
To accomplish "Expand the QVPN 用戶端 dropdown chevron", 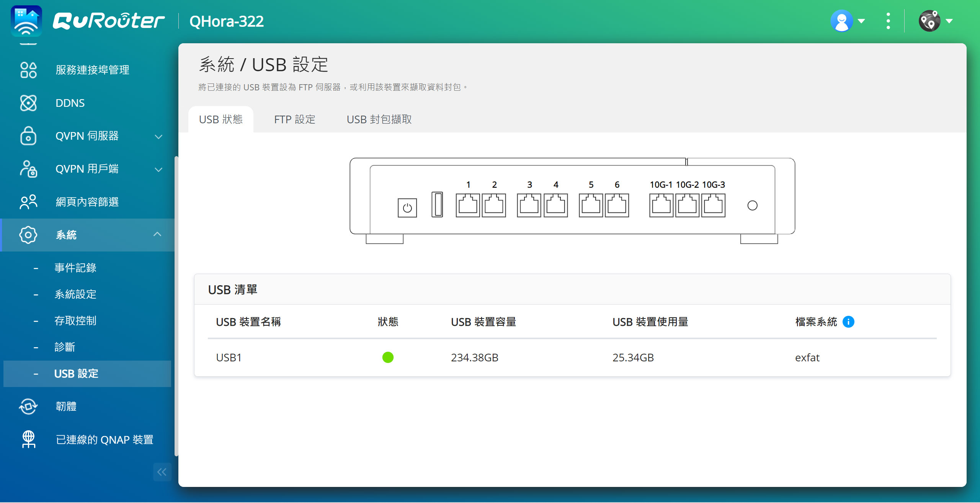I will pos(158,169).
